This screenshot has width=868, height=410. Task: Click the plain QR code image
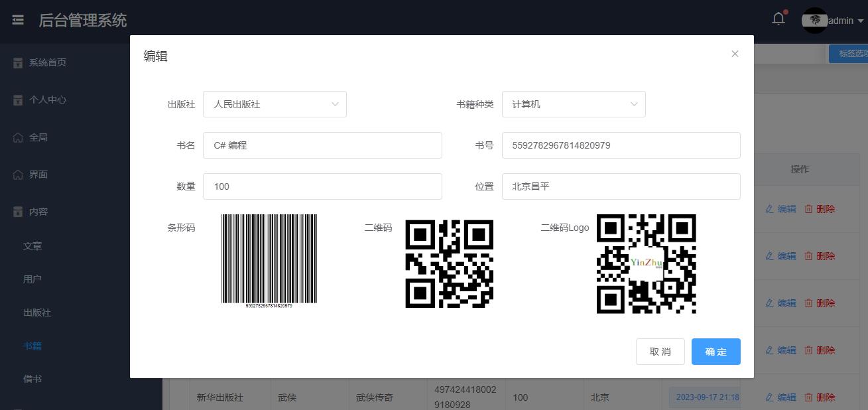coord(449,264)
